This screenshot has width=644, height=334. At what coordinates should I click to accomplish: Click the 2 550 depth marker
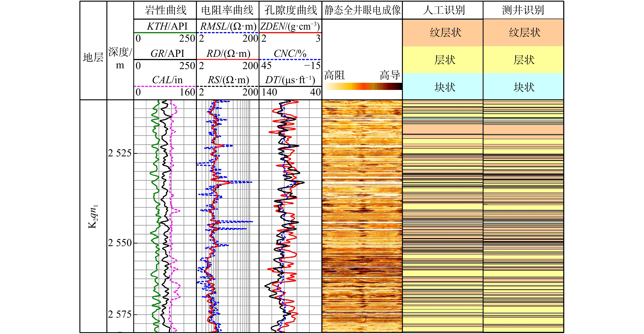tap(120, 242)
